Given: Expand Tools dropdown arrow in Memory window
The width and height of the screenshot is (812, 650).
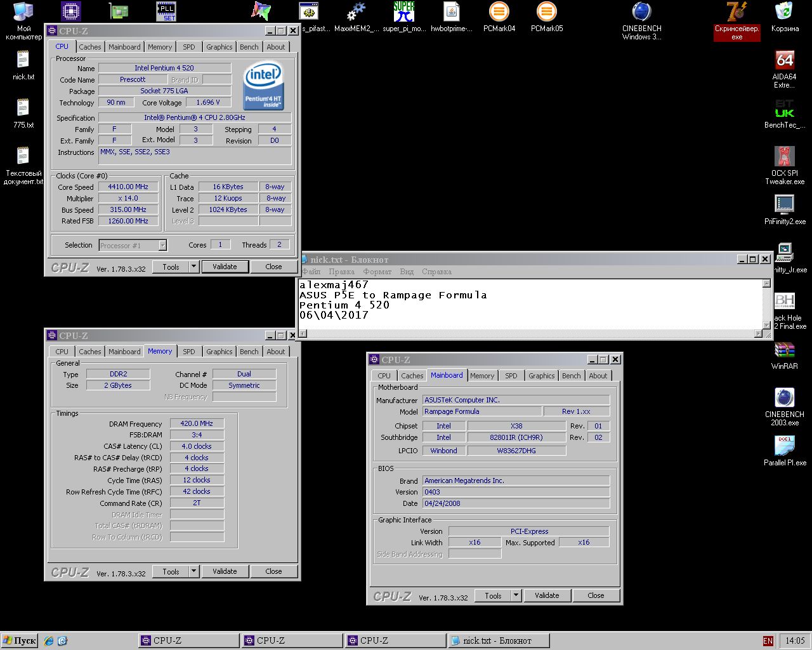Looking at the screenshot, I should pyautogui.click(x=193, y=571).
